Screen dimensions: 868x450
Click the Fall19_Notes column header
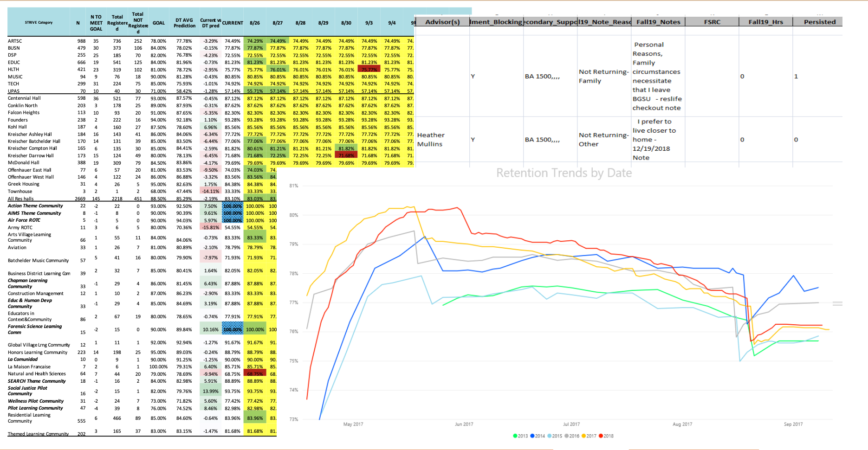pos(658,22)
